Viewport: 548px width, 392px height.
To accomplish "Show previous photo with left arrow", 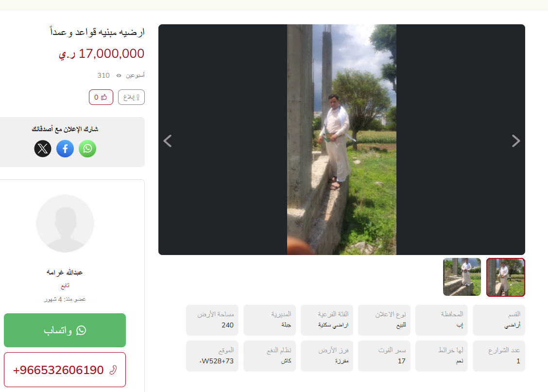I will 168,141.
